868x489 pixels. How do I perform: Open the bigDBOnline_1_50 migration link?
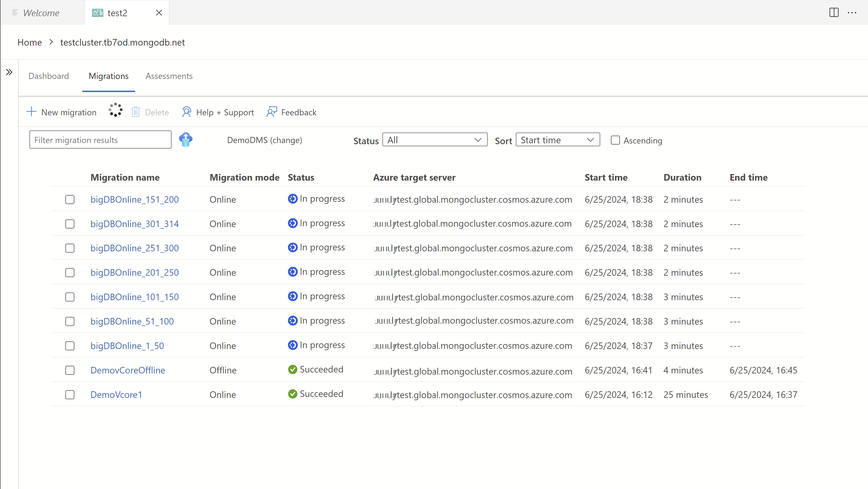pyautogui.click(x=127, y=346)
